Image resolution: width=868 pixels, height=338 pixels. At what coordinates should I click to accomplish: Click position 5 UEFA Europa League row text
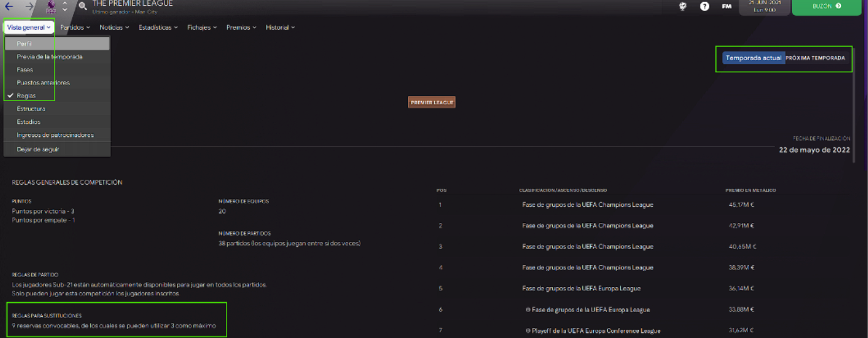click(581, 288)
